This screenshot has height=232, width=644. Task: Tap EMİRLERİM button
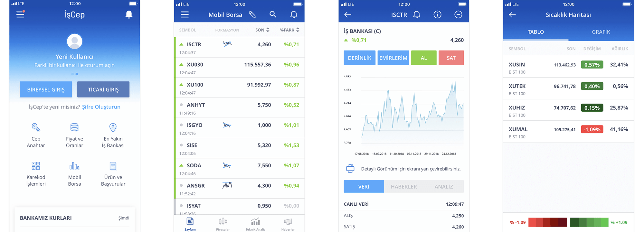393,58
